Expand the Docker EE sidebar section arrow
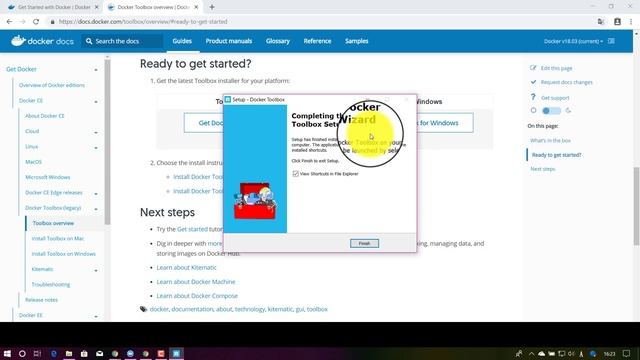Viewport: 640px width, 360px height. 96,316
